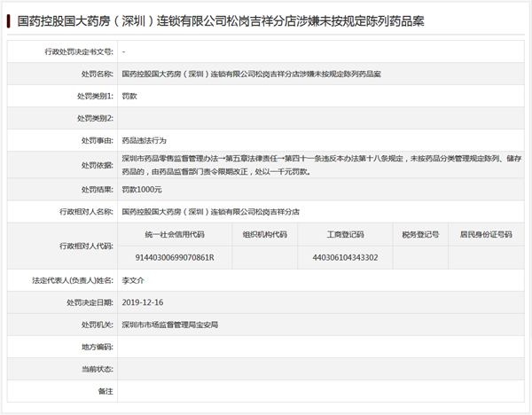Click the 统一社会信用代码 column header
Screen dimensions: 532x415
coord(174,235)
